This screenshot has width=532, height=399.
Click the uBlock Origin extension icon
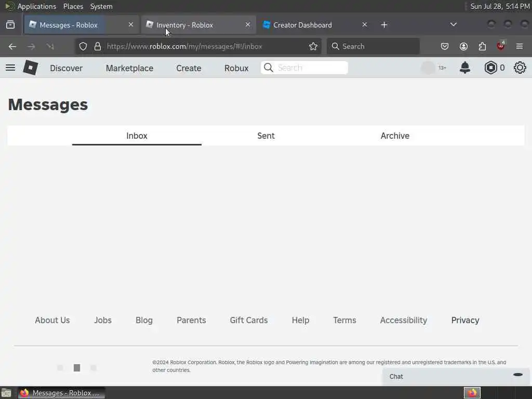pos(501,46)
